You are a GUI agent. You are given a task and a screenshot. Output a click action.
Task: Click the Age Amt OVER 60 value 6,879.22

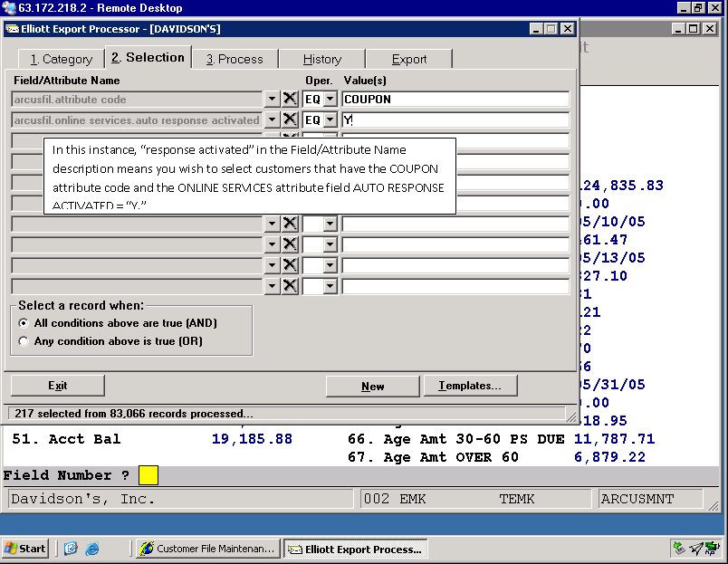609,457
